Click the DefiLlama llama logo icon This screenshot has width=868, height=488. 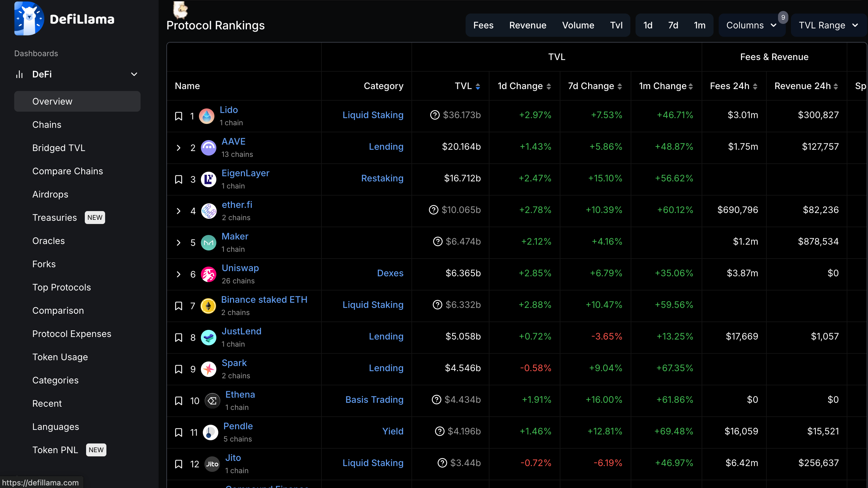(x=29, y=18)
